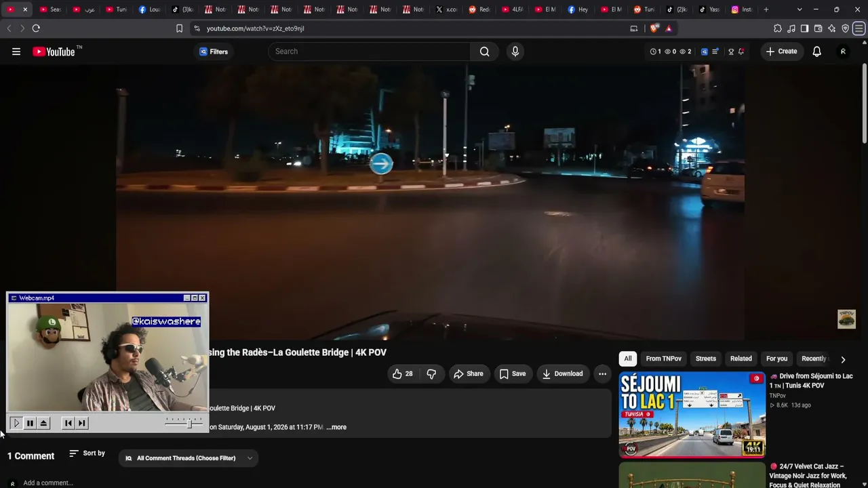868x488 pixels.
Task: Skip to previous in Webcam.mp4 player
Action: 68,423
